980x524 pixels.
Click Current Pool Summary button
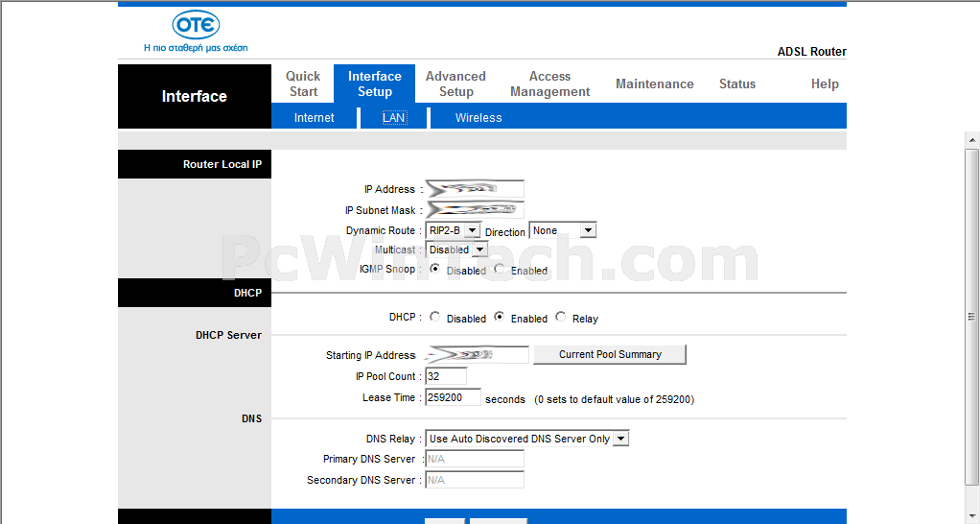tap(609, 354)
